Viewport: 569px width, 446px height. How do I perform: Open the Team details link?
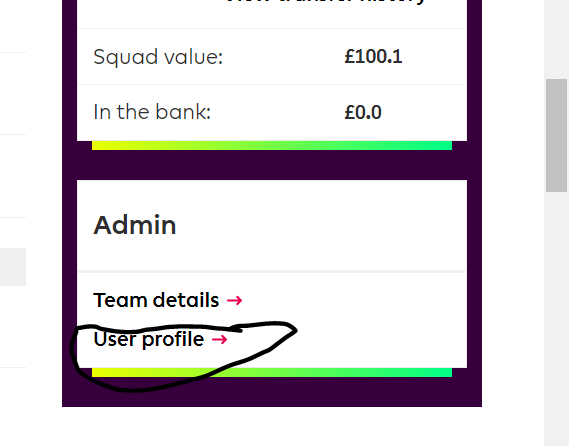(x=156, y=300)
